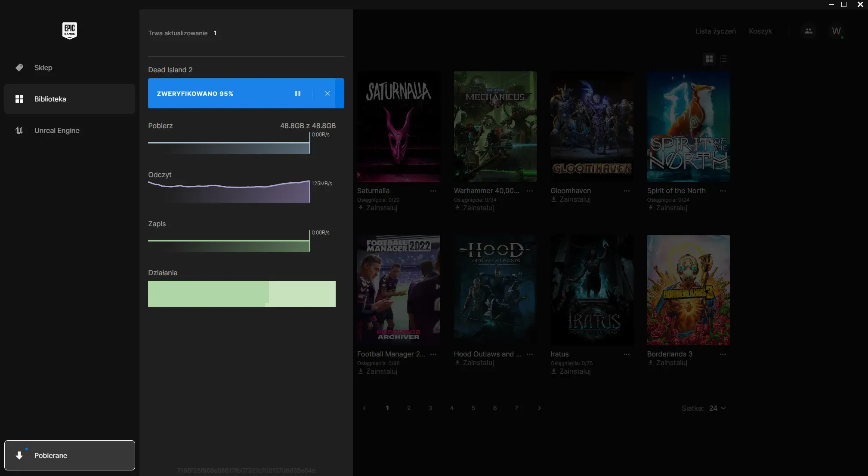868x476 pixels.
Task: Click the Pobierz download speed graph
Action: [x=229, y=143]
